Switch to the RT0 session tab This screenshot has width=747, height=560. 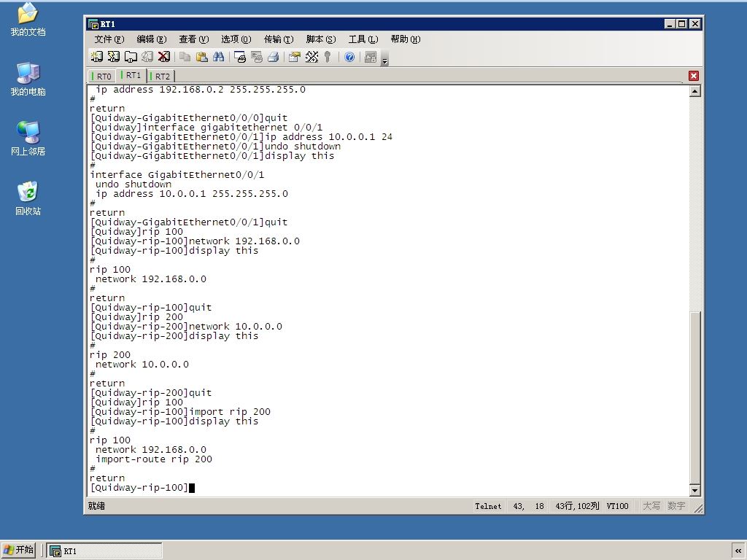pos(102,76)
